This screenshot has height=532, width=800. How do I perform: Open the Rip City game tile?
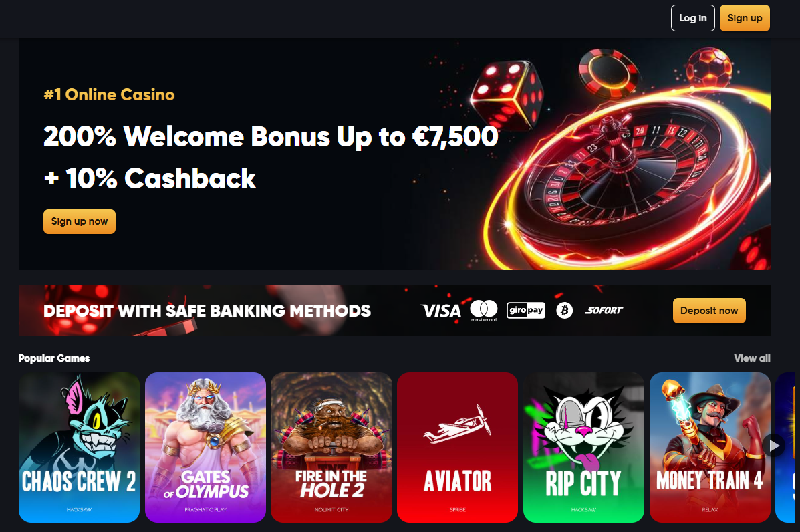(x=583, y=447)
